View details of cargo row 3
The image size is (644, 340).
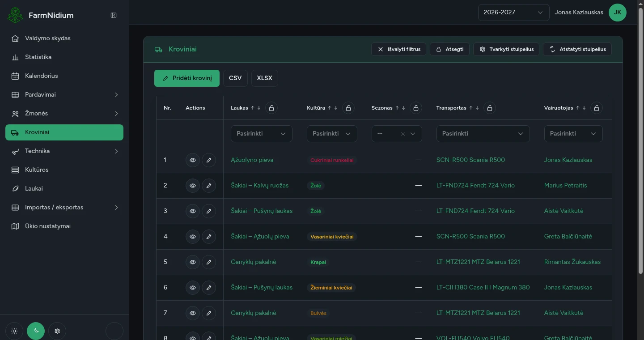(x=193, y=211)
